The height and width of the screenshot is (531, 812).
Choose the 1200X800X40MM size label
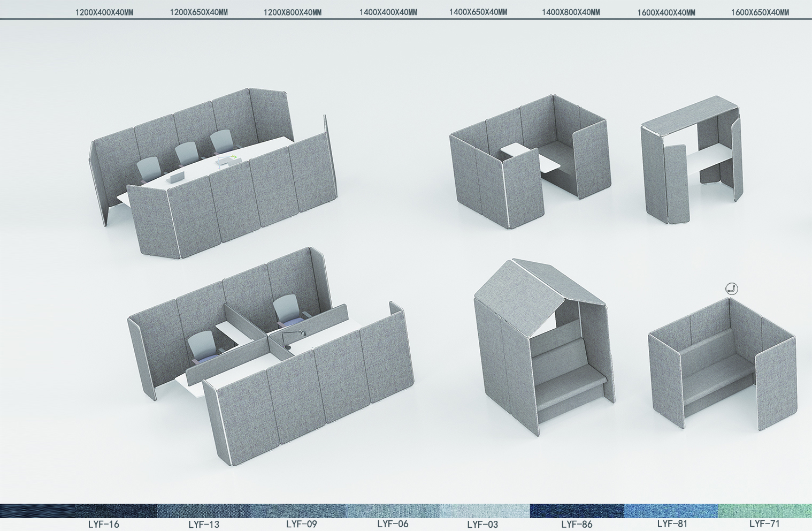[292, 12]
